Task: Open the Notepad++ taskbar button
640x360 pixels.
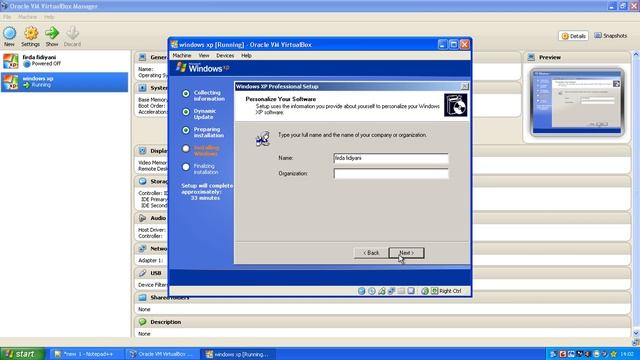Action: [86, 354]
